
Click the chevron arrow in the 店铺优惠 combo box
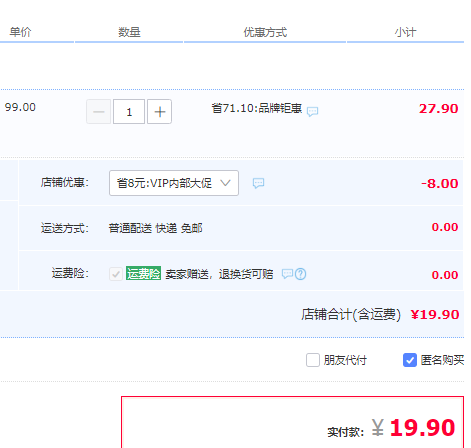(x=225, y=183)
